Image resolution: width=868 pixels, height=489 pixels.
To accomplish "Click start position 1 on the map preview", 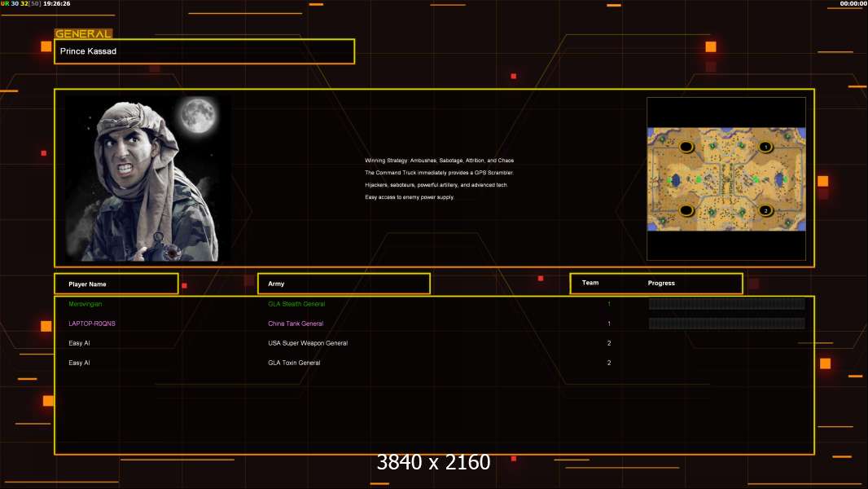I will pyautogui.click(x=765, y=147).
